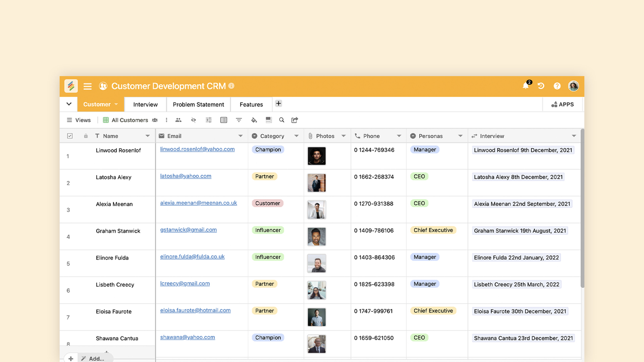Screen dimensions: 644x362
Task: Click the vertical scrollbar on the right
Action: tap(582, 208)
